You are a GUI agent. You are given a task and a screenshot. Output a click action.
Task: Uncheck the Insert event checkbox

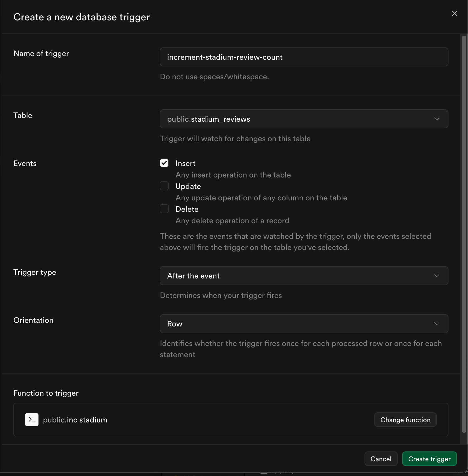pos(164,163)
